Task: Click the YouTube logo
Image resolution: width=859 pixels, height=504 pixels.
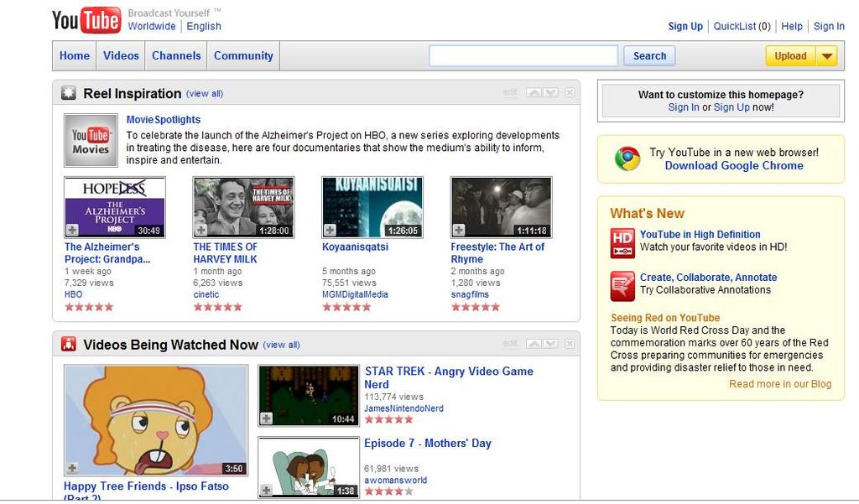Action: [86, 20]
